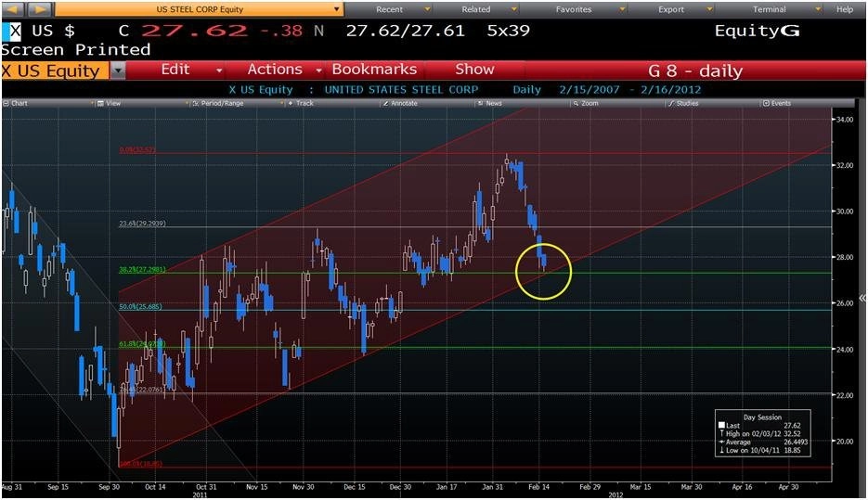Screen dimensions: 868x500
Task: Expand the X US Equity dropdown arrow
Action: [118, 71]
